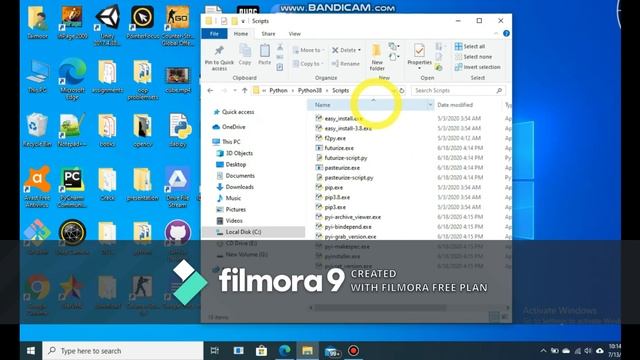Screen dimensions: 640x360
Task: Refresh the Scripts folder view
Action: tap(402, 91)
